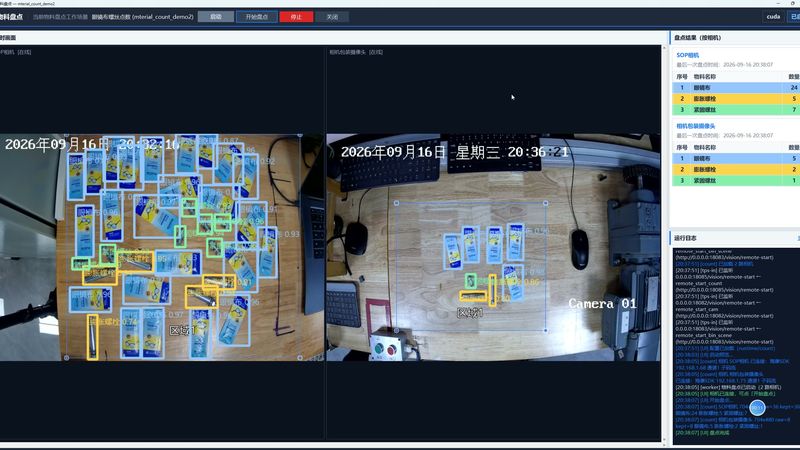The image size is (800, 450).
Task: Select top-right handle of right camera region box
Action: (x=545, y=203)
